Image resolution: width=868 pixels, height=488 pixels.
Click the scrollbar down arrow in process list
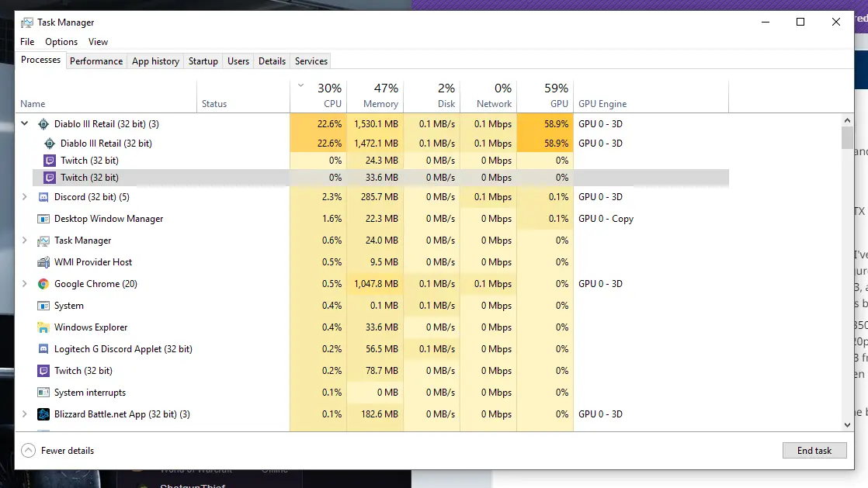[847, 424]
